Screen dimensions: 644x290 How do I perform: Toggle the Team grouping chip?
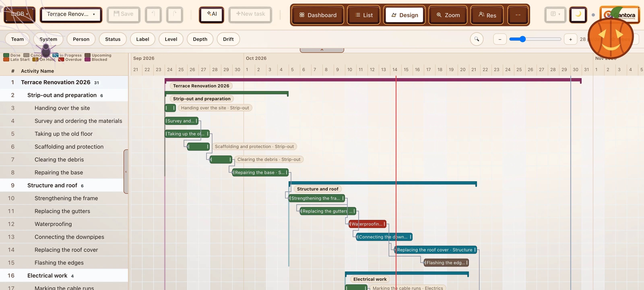[x=18, y=39]
